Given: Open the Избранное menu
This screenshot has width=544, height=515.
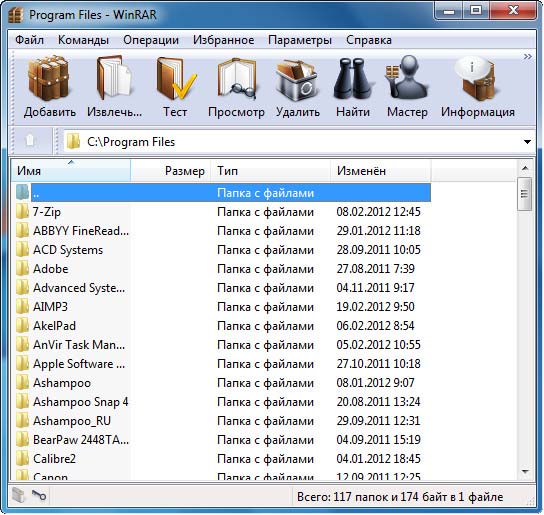Looking at the screenshot, I should pyautogui.click(x=223, y=40).
